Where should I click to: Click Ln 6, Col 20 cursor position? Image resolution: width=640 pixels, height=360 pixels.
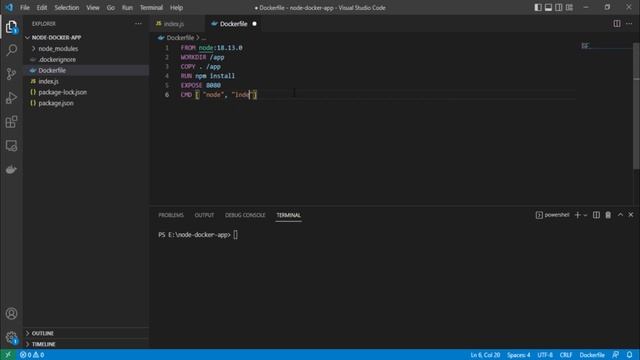point(485,355)
